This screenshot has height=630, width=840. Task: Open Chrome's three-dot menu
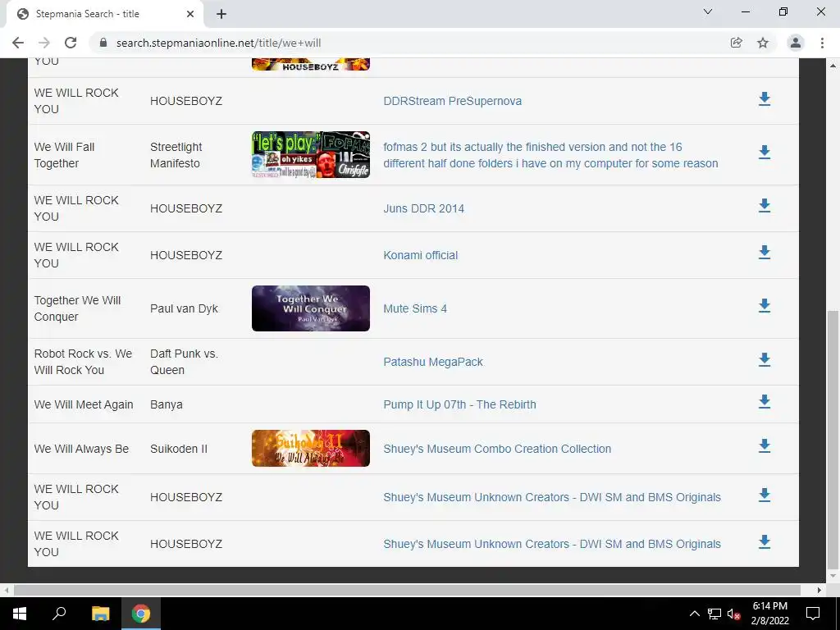822,43
